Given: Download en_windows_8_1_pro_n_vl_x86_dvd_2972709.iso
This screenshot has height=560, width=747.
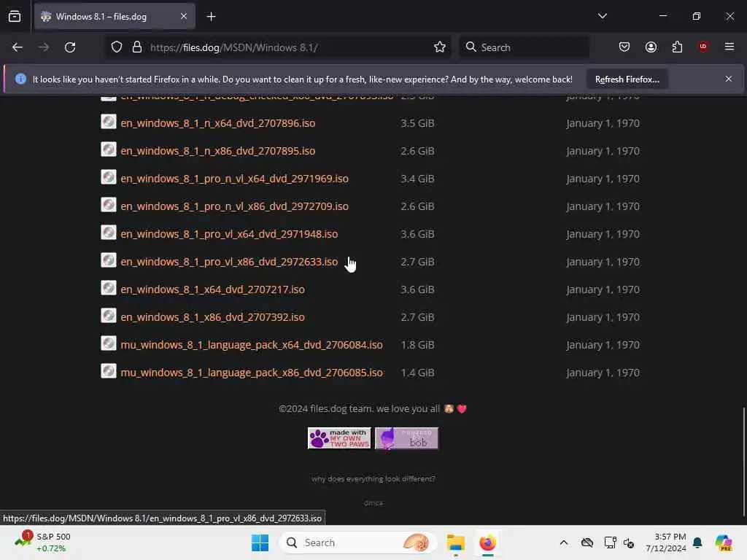Looking at the screenshot, I should click(234, 206).
